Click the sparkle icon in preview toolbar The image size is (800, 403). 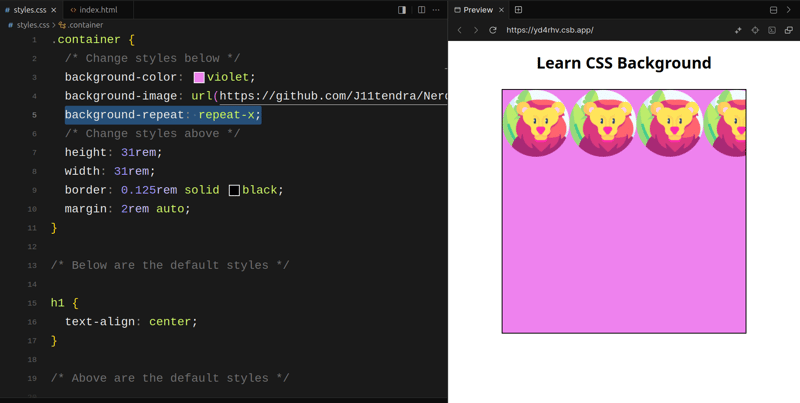[738, 30]
